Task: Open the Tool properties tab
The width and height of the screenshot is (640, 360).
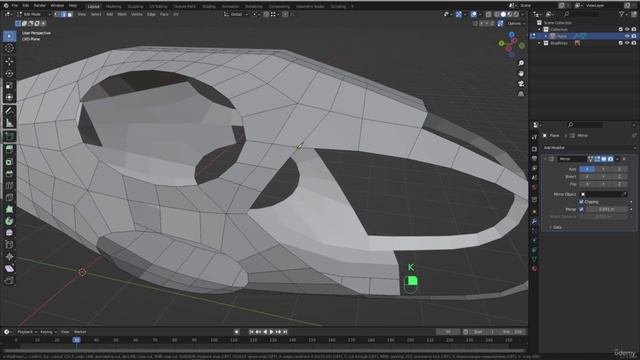Action: [x=534, y=137]
